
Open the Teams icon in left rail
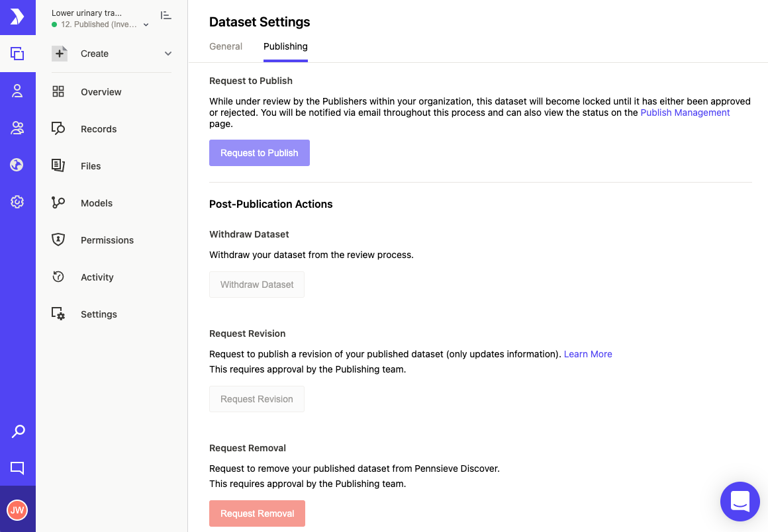pyautogui.click(x=17, y=128)
